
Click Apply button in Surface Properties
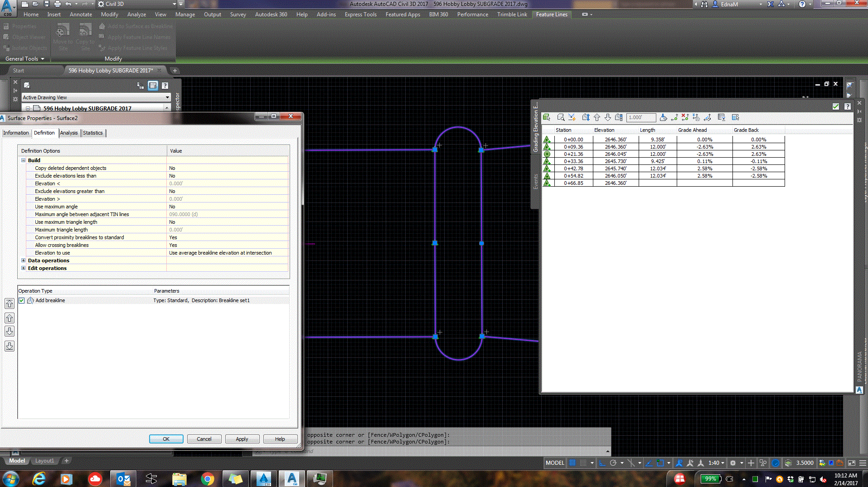[242, 439]
